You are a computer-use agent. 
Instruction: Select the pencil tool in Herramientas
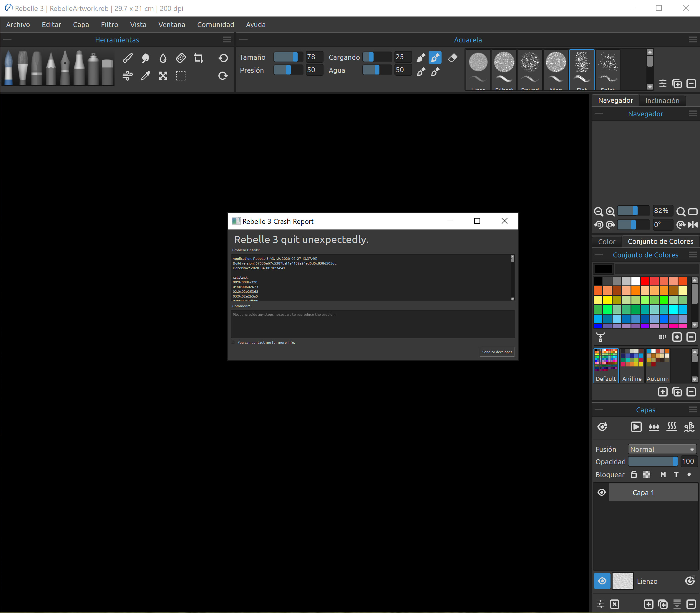51,67
